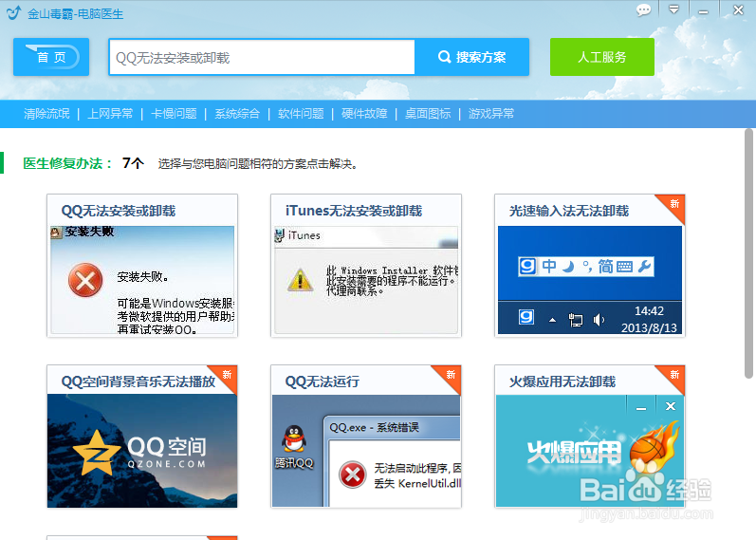Image resolution: width=756 pixels, height=540 pixels.
Task: Click the yellow warning icon in iTunes card
Action: (x=300, y=279)
